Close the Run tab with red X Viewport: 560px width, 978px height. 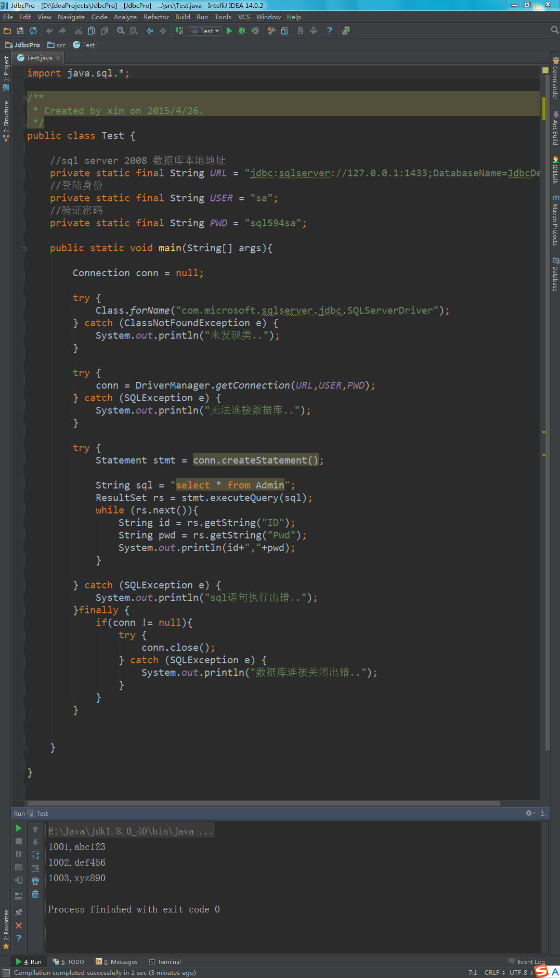tap(19, 925)
